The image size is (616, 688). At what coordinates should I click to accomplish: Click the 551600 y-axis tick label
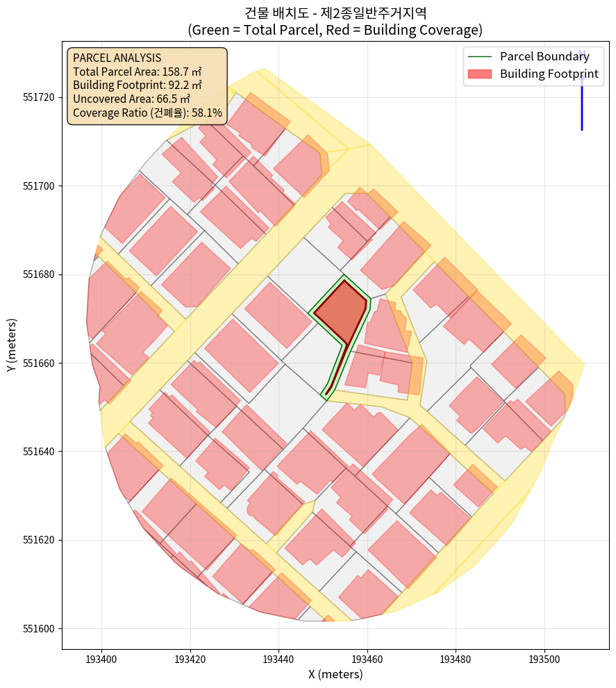pyautogui.click(x=40, y=629)
